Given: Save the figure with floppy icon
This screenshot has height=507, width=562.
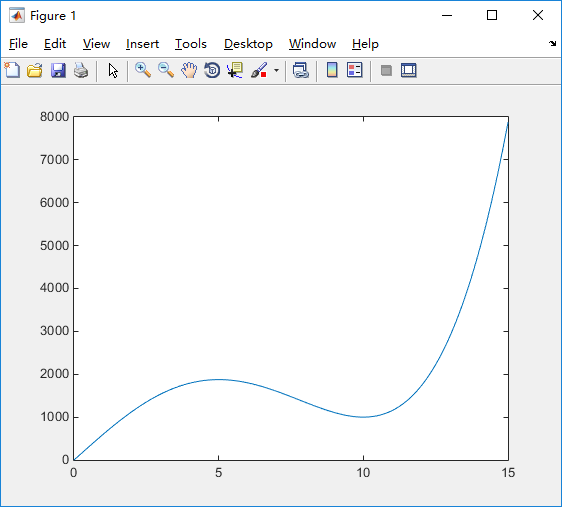Looking at the screenshot, I should click(x=58, y=70).
